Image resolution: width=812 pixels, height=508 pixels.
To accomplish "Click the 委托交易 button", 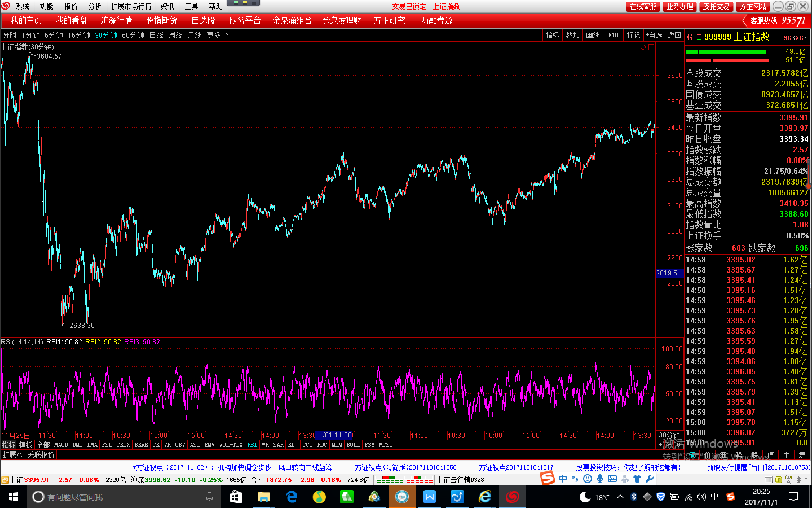I will click(x=716, y=6).
